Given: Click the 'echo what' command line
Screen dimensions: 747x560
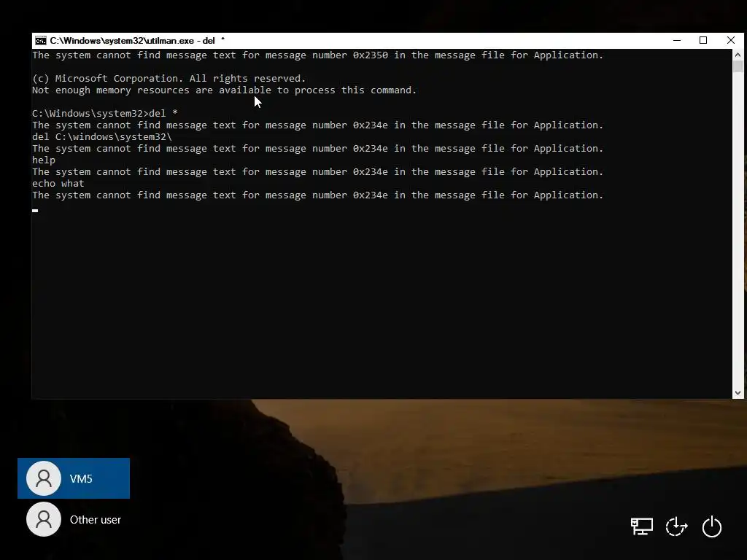Looking at the screenshot, I should pos(58,183).
